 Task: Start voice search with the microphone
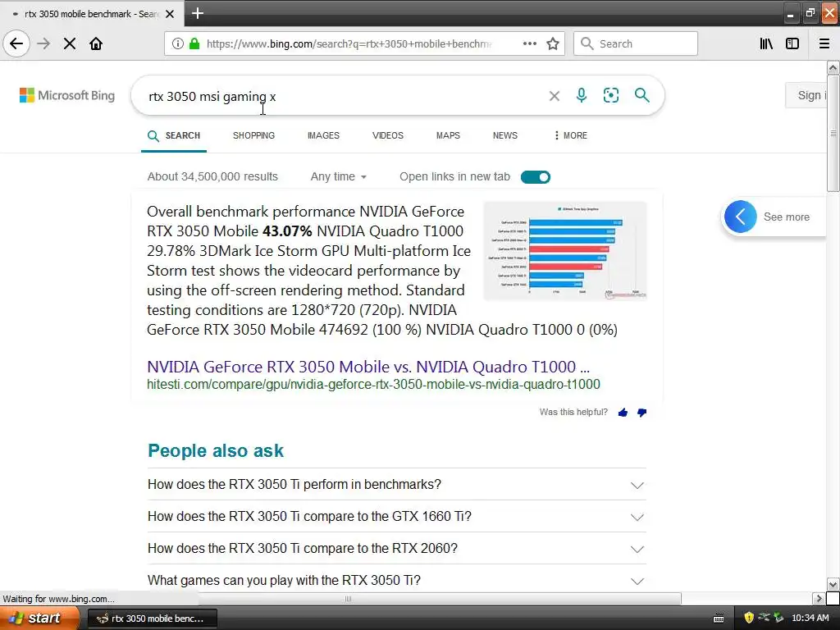click(x=582, y=95)
